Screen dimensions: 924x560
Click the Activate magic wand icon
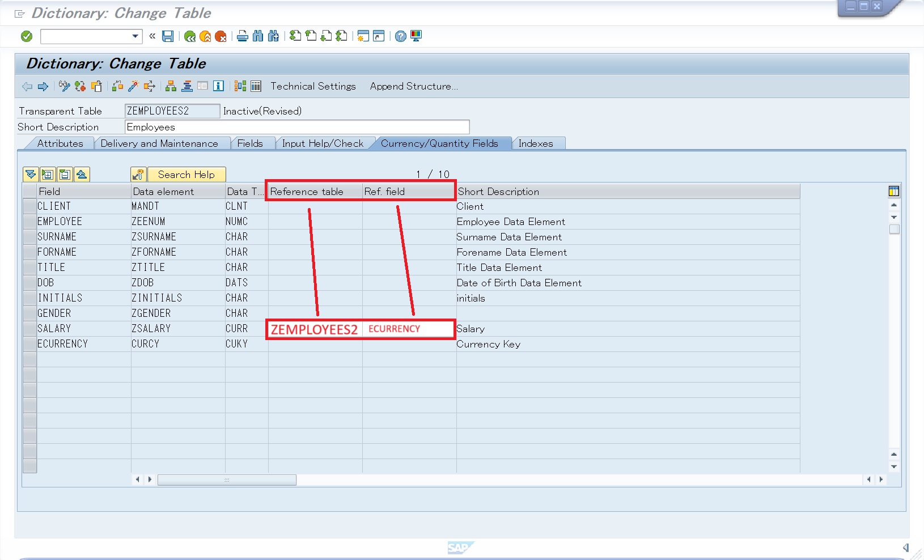pyautogui.click(x=133, y=86)
